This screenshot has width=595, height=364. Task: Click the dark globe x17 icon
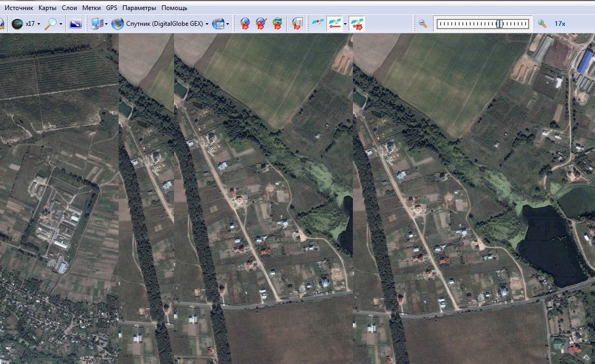click(17, 24)
